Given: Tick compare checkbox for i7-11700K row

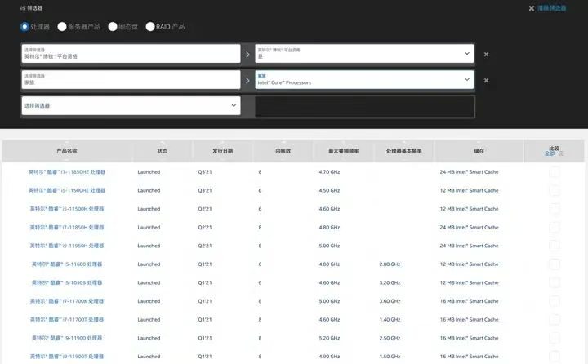Looking at the screenshot, I should (555, 300).
